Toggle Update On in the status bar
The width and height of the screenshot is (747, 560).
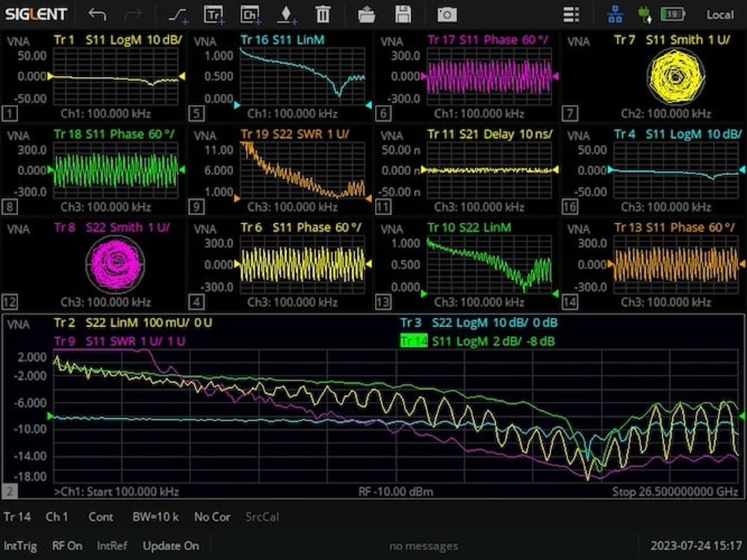coord(170,546)
